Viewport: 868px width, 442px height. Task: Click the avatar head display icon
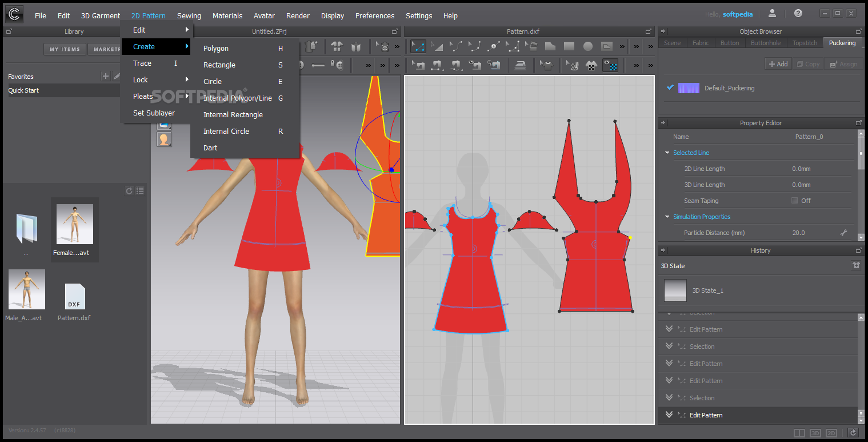pos(165,139)
